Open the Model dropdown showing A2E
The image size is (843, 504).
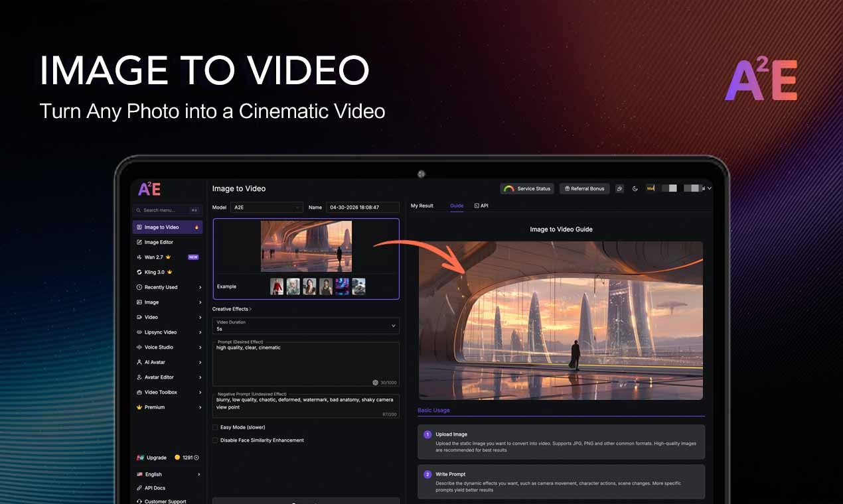(266, 208)
